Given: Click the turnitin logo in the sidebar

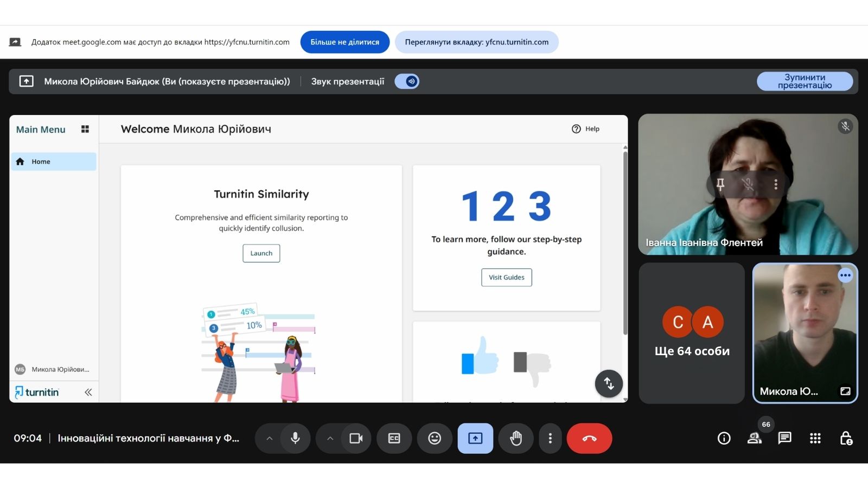Looking at the screenshot, I should [37, 392].
